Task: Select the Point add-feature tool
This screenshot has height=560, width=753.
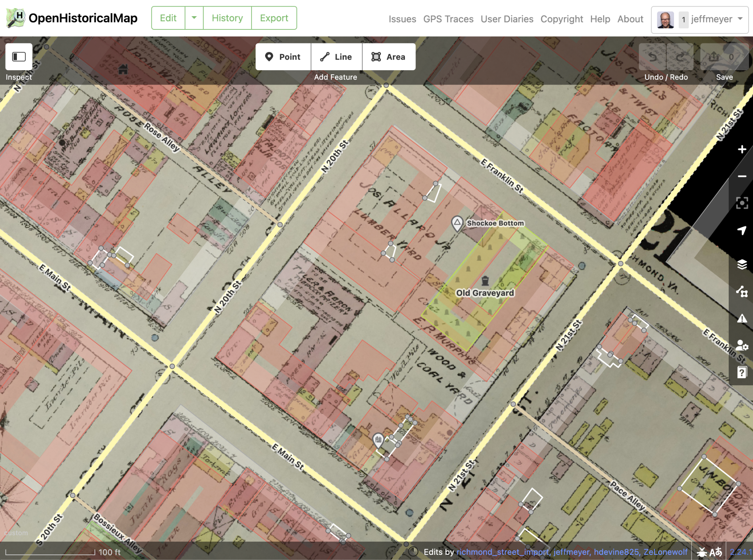Action: pyautogui.click(x=283, y=57)
